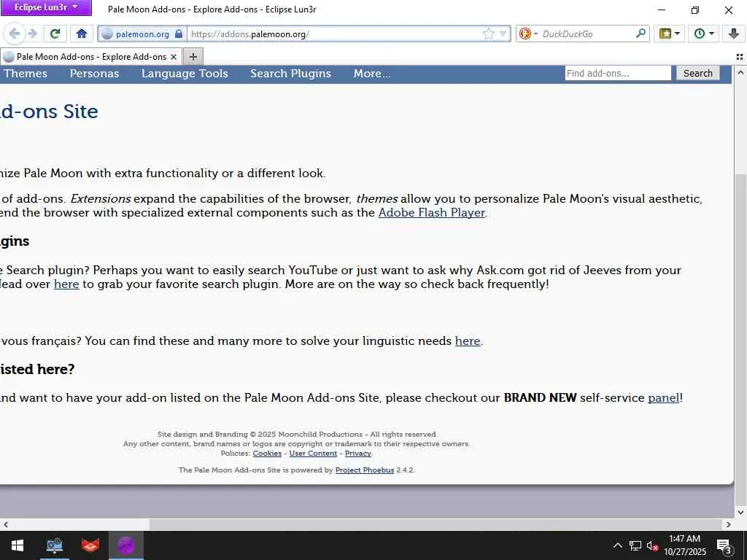
Task: Open the Eclipse Lun3r application menu
Action: click(46, 7)
